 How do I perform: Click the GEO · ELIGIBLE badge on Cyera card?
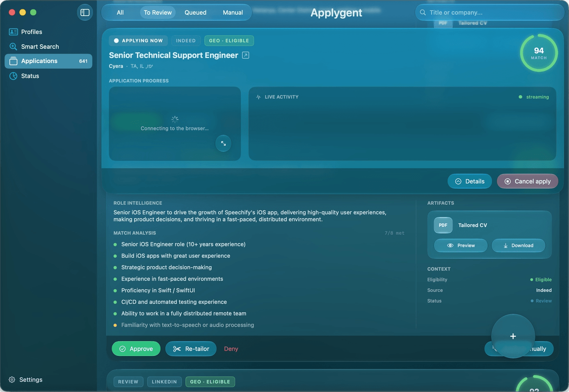(229, 41)
